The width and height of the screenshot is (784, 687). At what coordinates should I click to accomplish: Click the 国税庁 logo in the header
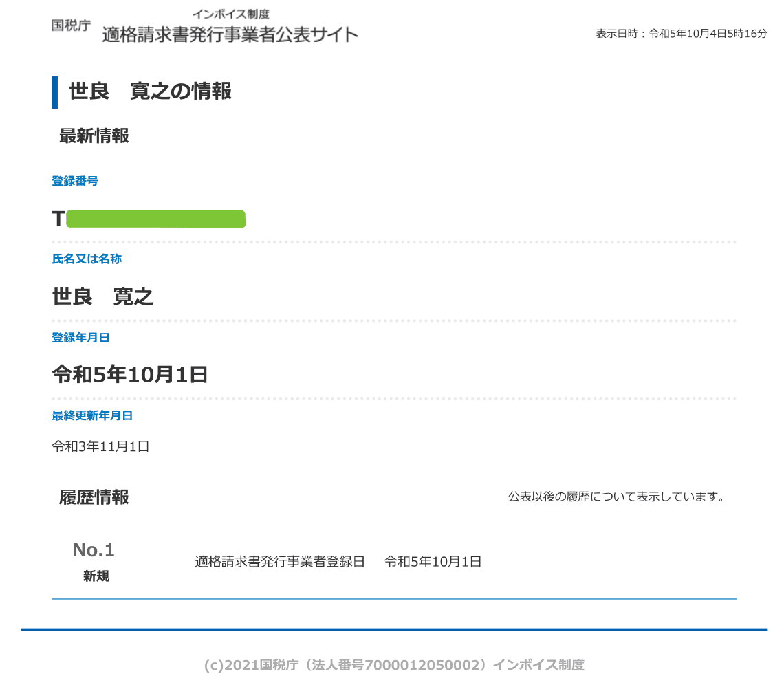[x=70, y=25]
